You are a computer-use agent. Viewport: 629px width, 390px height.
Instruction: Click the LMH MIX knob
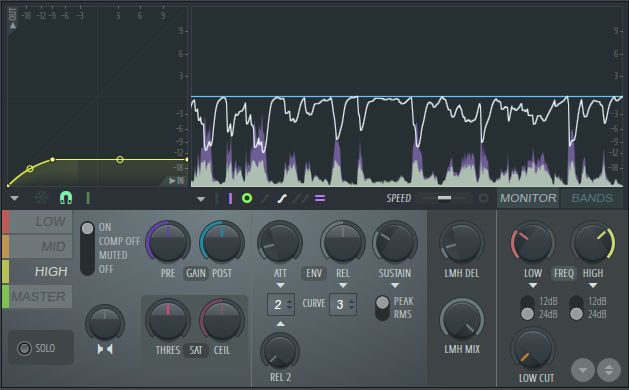click(462, 320)
